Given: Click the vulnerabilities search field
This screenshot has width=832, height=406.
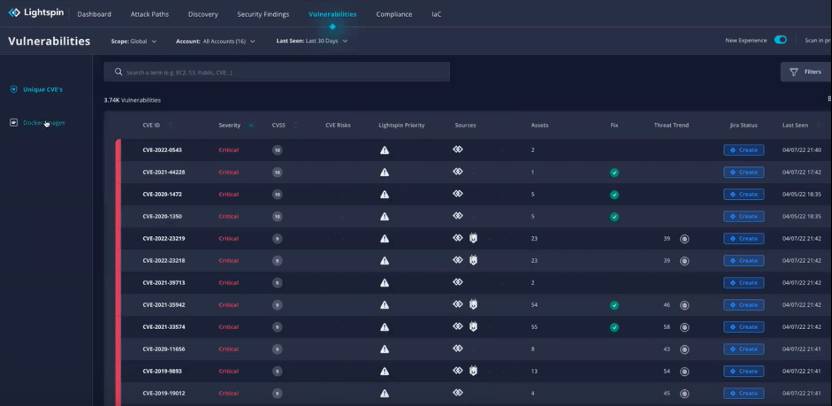Looking at the screenshot, I should 277,72.
